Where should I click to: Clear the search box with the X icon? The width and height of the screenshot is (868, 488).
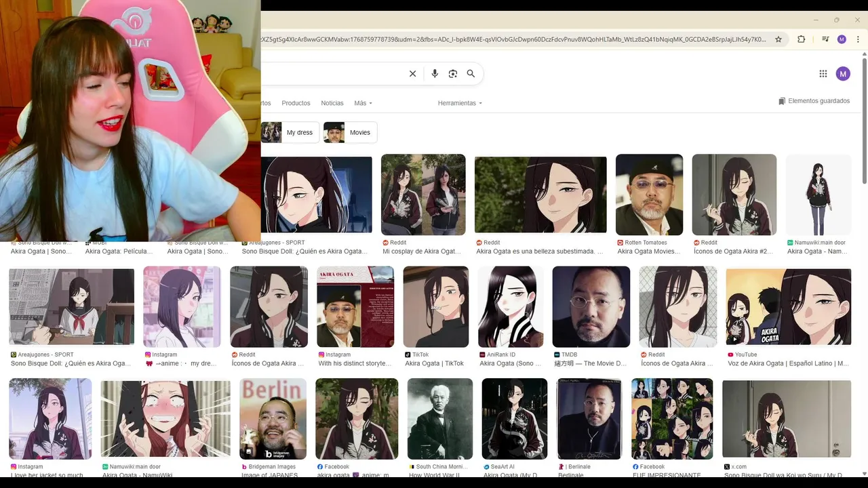412,74
